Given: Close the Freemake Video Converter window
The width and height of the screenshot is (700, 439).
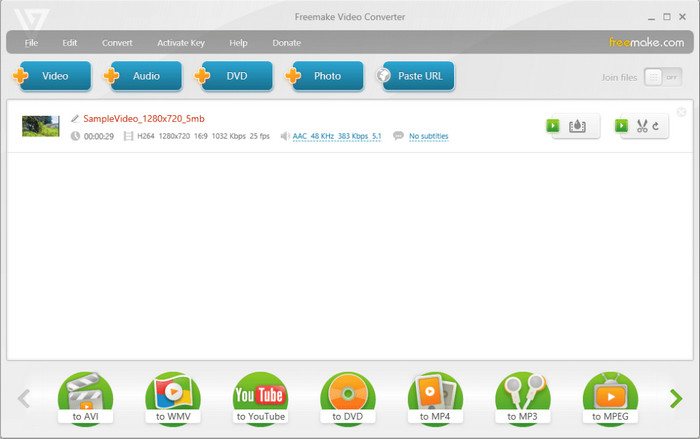Looking at the screenshot, I should [683, 17].
